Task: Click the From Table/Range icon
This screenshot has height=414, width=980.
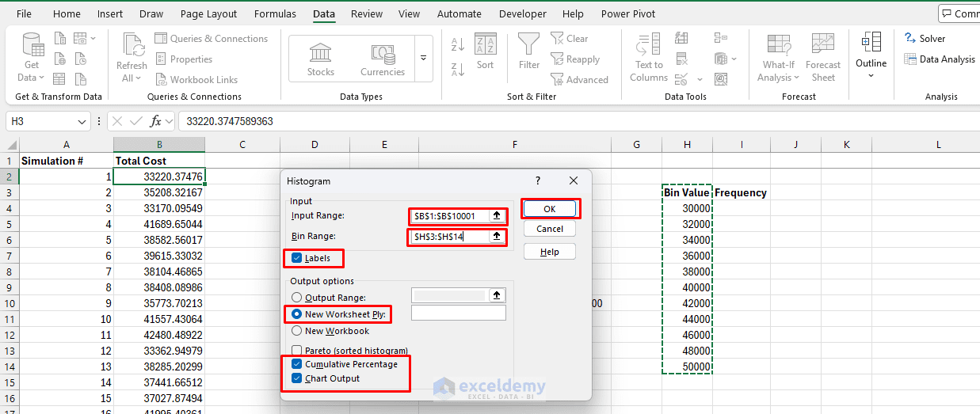Action: coord(59,79)
